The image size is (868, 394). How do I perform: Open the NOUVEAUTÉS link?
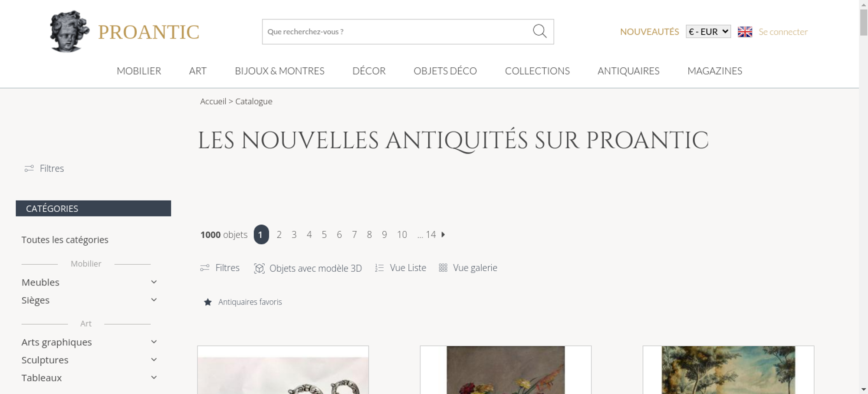pos(649,32)
